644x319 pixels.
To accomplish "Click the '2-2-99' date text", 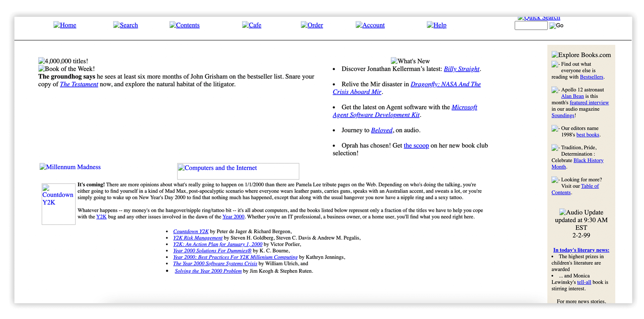I will pos(581,235).
